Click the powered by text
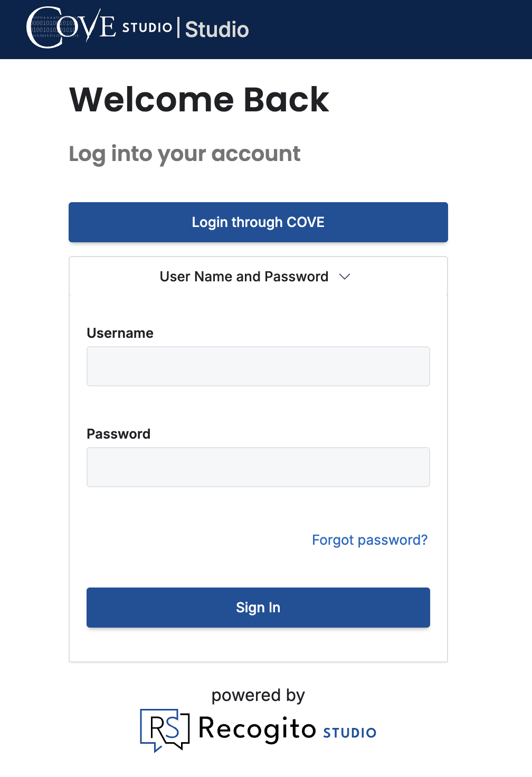The width and height of the screenshot is (532, 777). click(x=258, y=695)
